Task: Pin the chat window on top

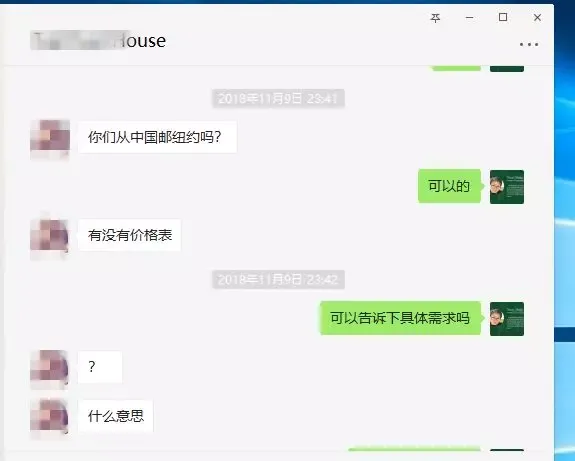Action: 435,18
